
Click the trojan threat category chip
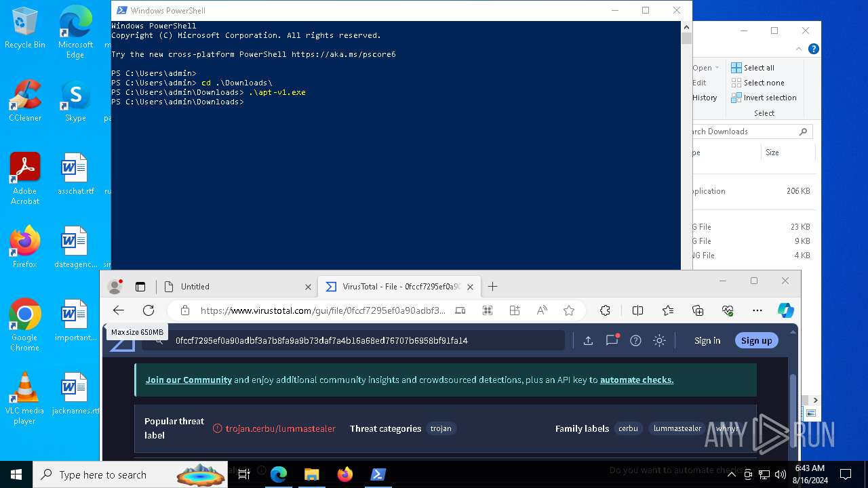pos(441,428)
